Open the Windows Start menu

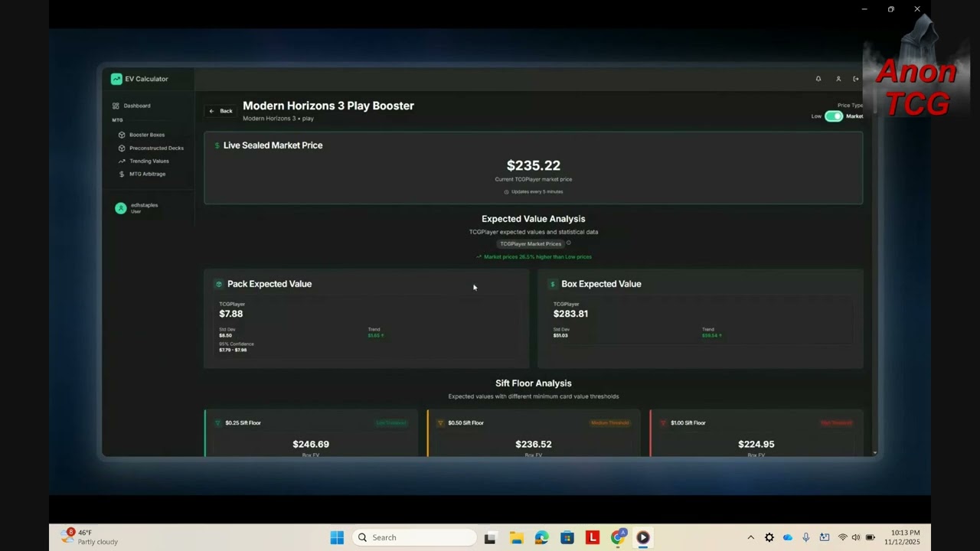(x=337, y=537)
